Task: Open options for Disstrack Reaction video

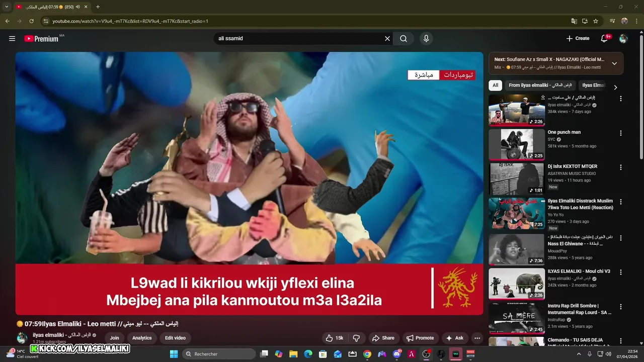Action: click(621, 202)
